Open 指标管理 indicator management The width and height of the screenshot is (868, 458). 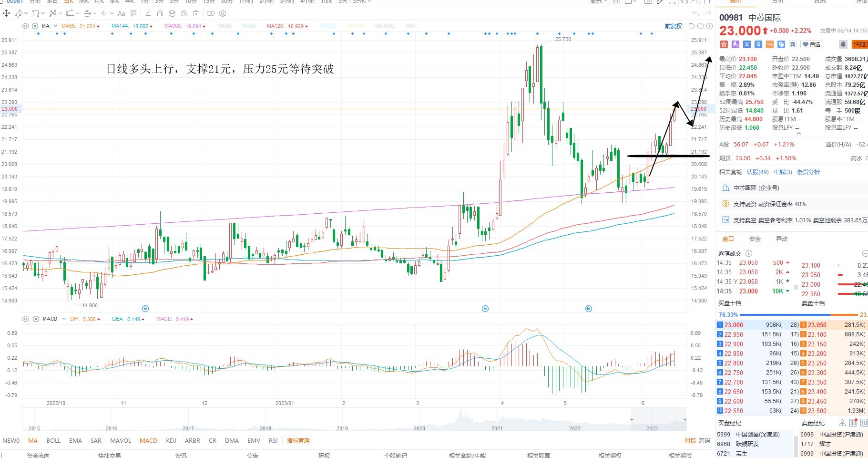coord(298,441)
